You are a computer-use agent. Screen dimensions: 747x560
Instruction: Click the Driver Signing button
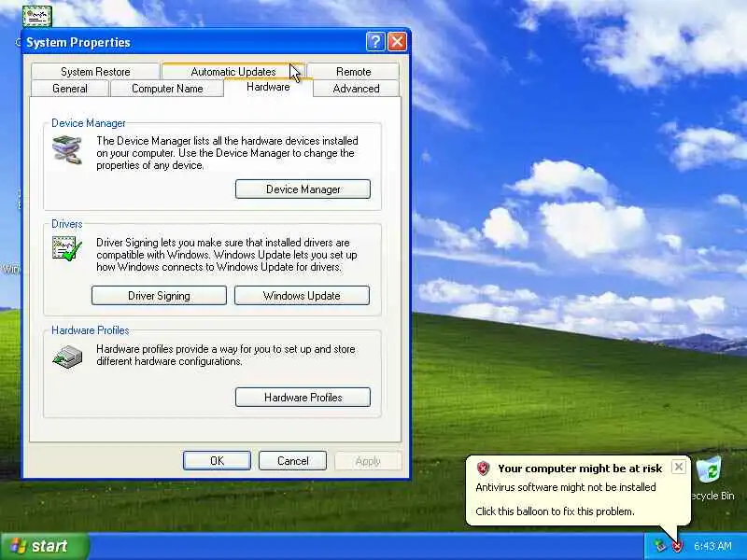pyautogui.click(x=159, y=296)
